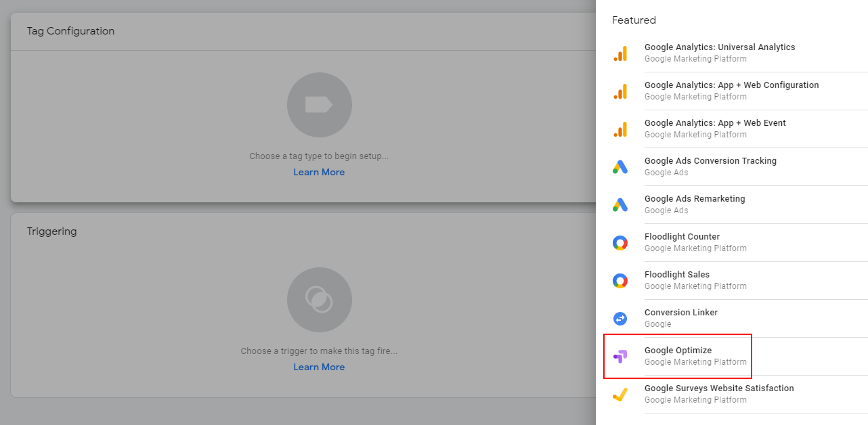Click the App + Web Configuration icon
Viewport: 868px width, 425px height.
(x=620, y=91)
